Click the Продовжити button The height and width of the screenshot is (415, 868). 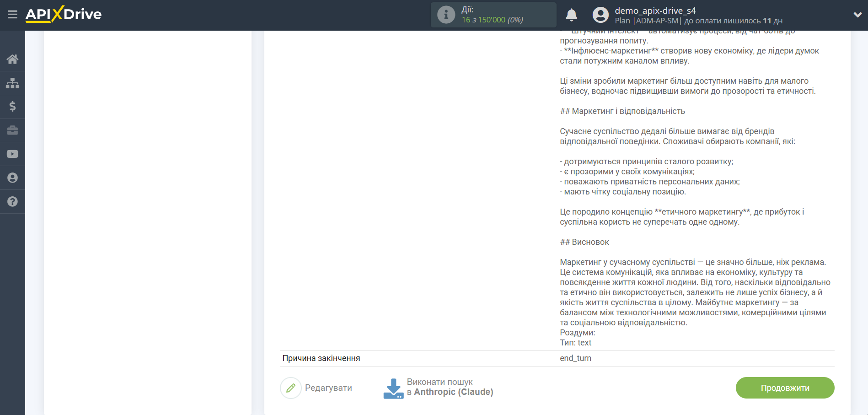pyautogui.click(x=785, y=388)
